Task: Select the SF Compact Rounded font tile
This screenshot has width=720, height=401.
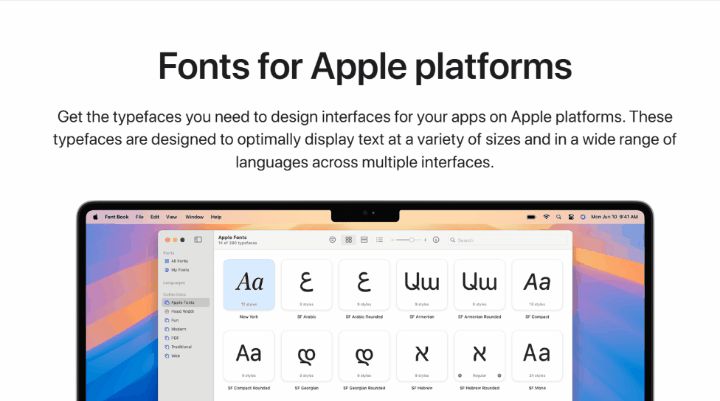Action: [249, 356]
